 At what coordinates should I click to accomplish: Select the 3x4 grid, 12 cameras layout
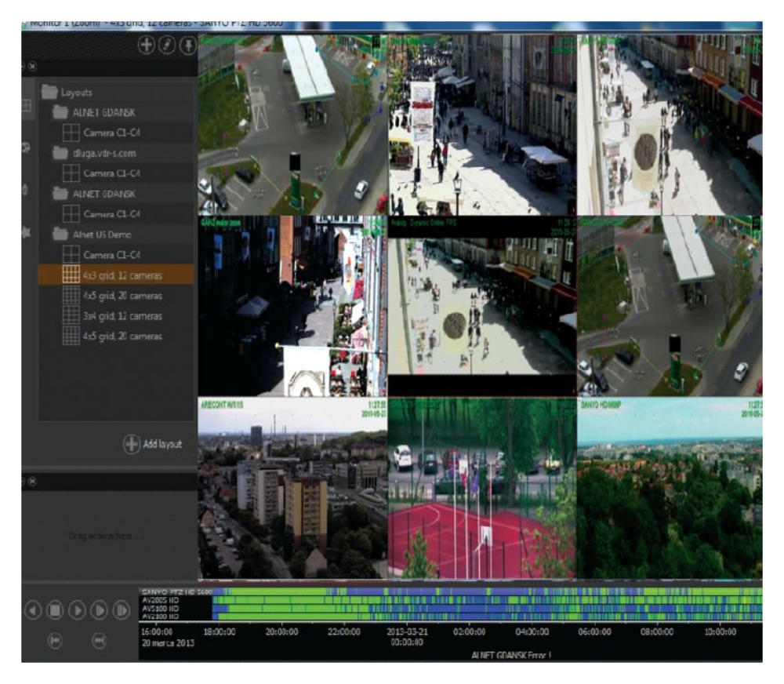tap(122, 316)
